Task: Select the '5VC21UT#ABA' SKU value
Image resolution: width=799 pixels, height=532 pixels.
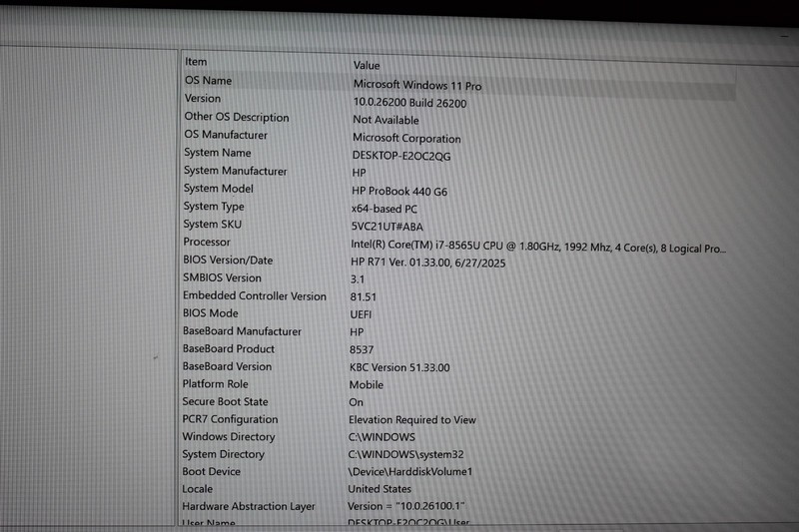Action: tap(387, 227)
